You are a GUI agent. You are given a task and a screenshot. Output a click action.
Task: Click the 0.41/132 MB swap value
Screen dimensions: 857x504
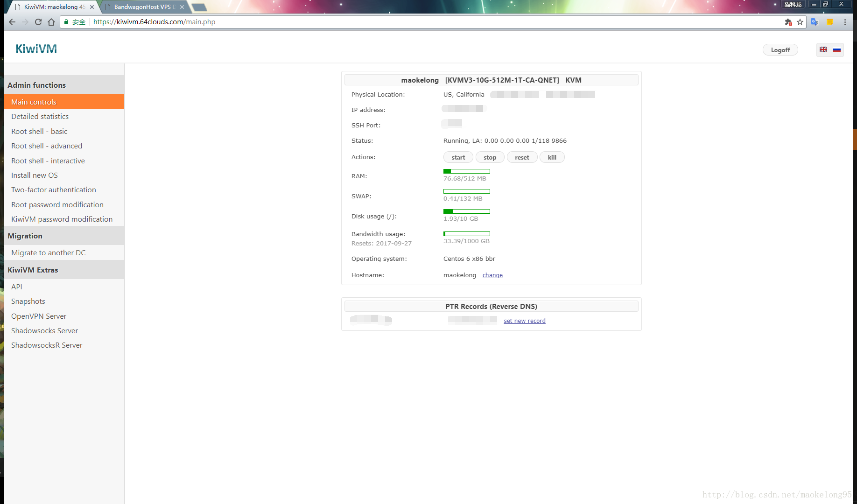(463, 199)
